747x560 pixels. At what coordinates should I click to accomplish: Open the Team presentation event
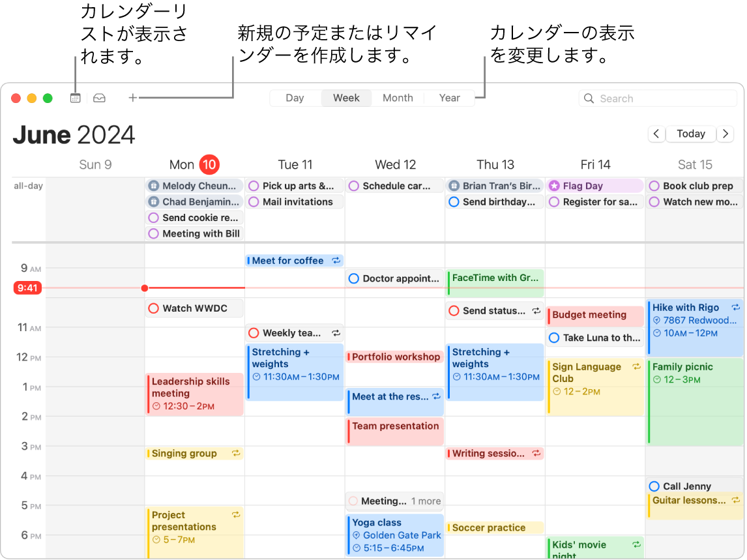pos(394,432)
